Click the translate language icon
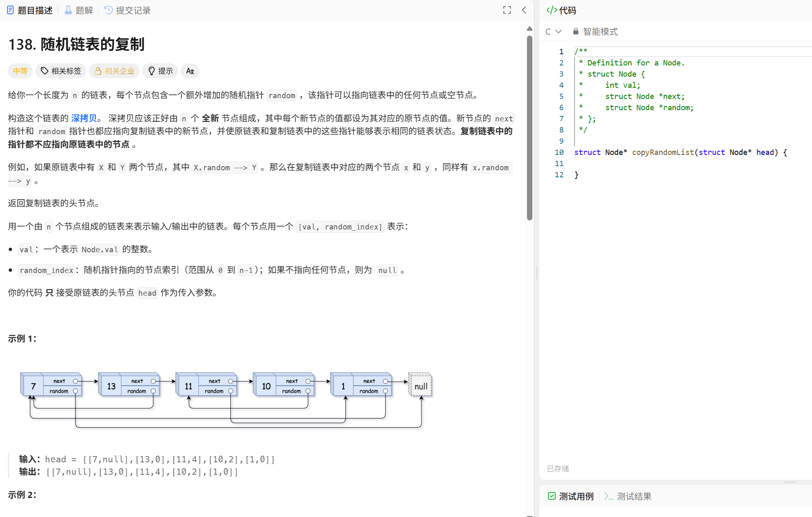Viewport: 812px width, 517px height. 190,71
